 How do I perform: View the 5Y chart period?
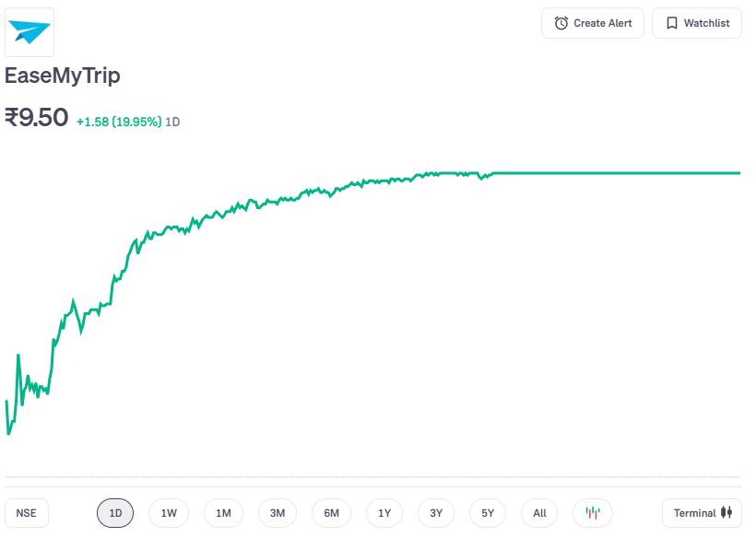[488, 513]
